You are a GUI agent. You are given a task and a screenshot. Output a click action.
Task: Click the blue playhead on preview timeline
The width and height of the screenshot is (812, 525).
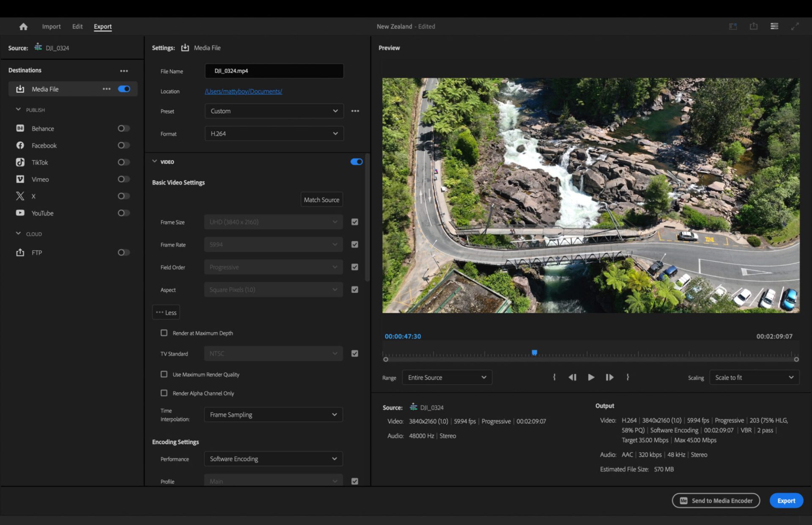click(535, 352)
